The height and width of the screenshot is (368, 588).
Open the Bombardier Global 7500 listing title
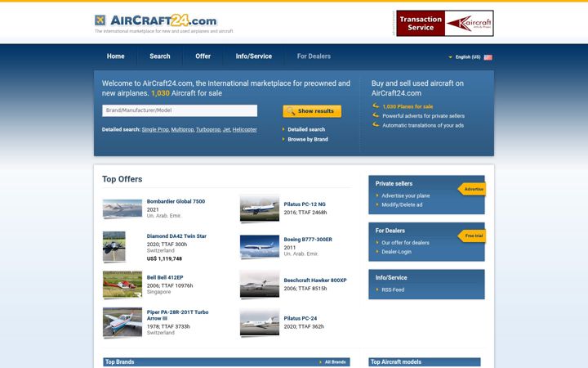[176, 202]
